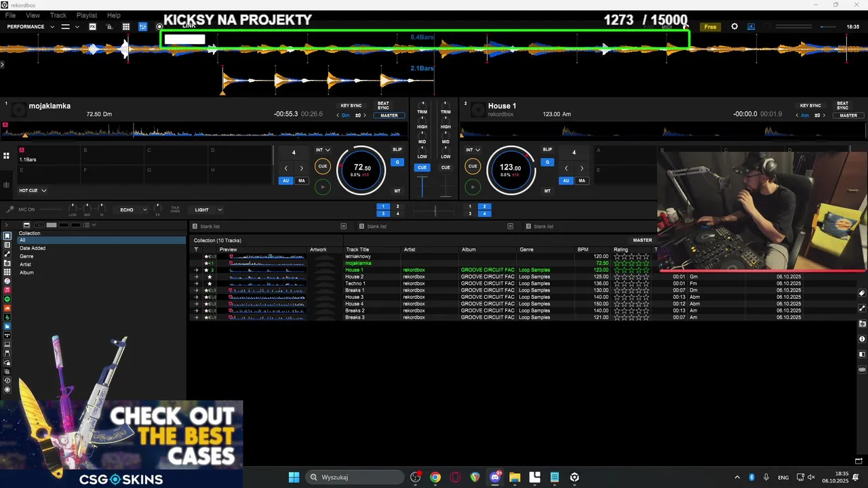Double the loop length on deck 2
868x488 pixels.
click(x=582, y=168)
